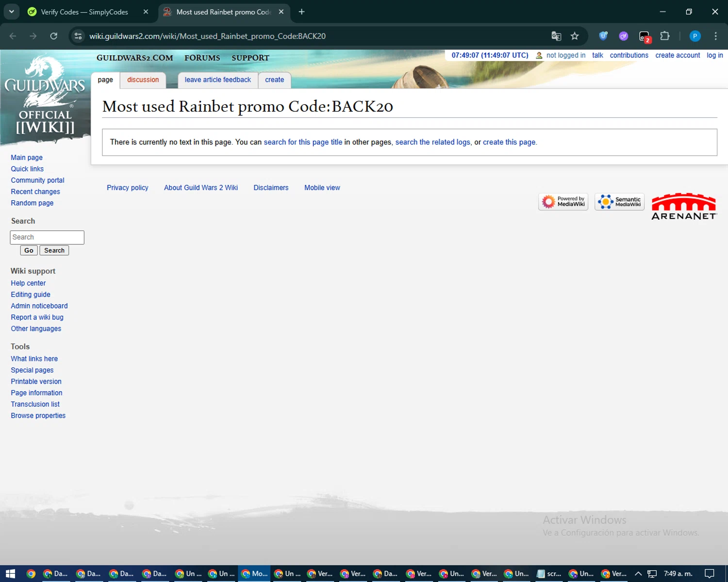Open the purple round extension icon
728x582 pixels.
pos(624,36)
